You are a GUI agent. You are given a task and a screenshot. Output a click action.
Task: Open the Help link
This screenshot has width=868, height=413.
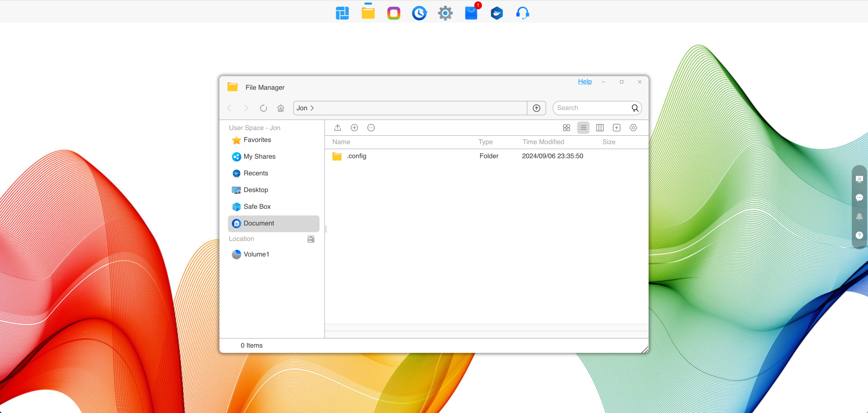coord(584,81)
